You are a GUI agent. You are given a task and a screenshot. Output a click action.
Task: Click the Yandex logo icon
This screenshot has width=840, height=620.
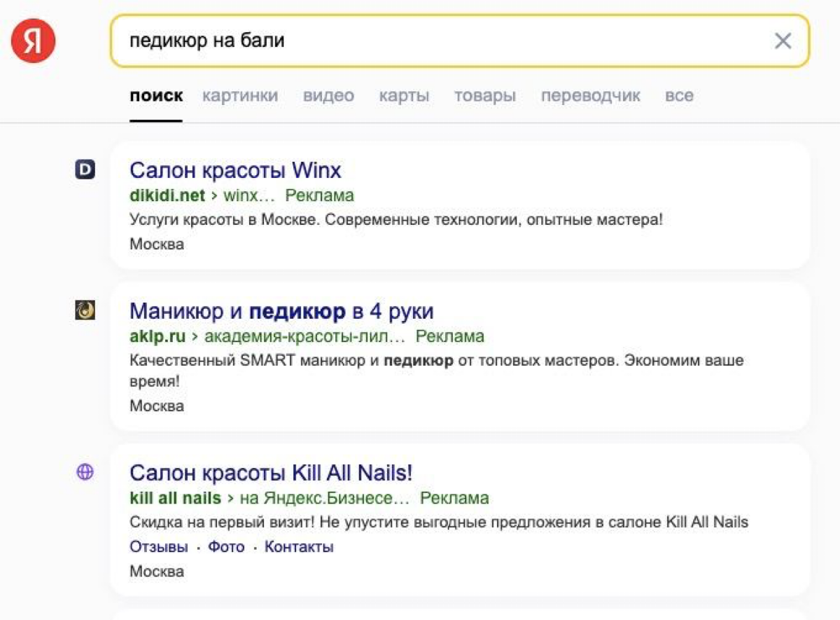pos(33,41)
